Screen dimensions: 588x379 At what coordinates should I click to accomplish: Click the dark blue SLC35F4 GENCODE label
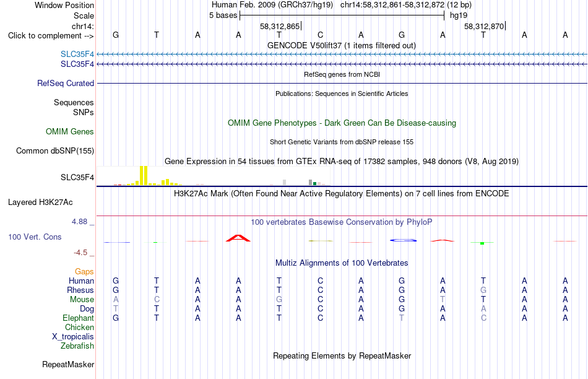pos(77,64)
